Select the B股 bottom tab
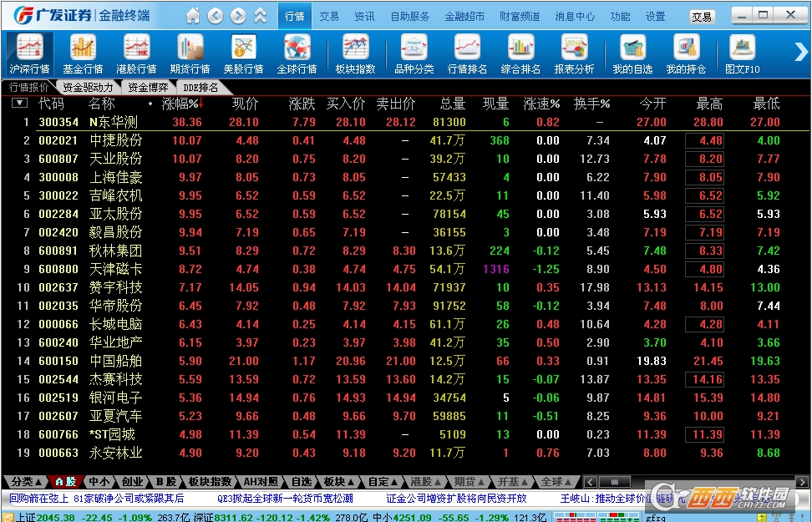The height and width of the screenshot is (522, 812). point(166,482)
